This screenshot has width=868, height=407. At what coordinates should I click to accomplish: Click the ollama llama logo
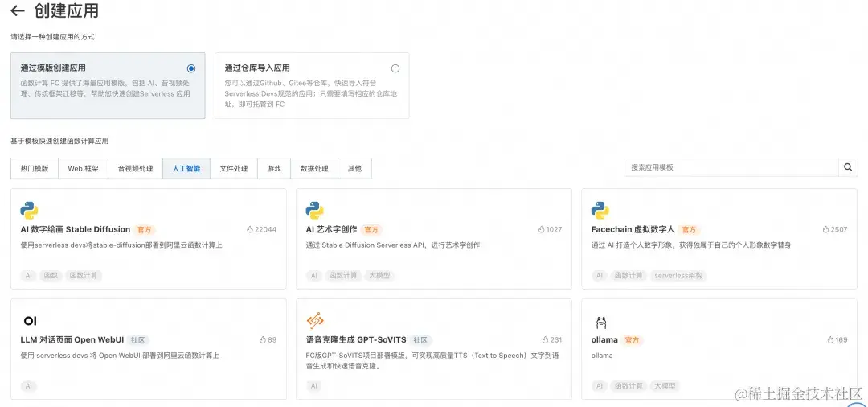(x=600, y=323)
